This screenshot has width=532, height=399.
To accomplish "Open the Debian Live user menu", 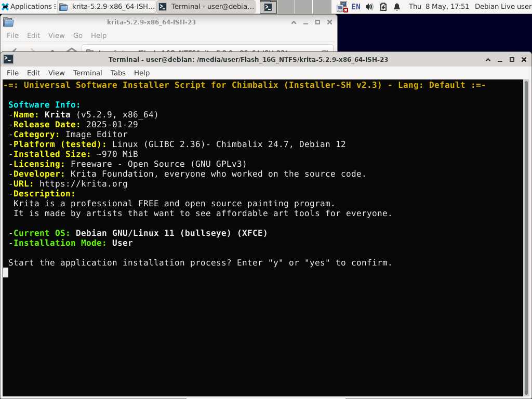I will click(x=503, y=6).
